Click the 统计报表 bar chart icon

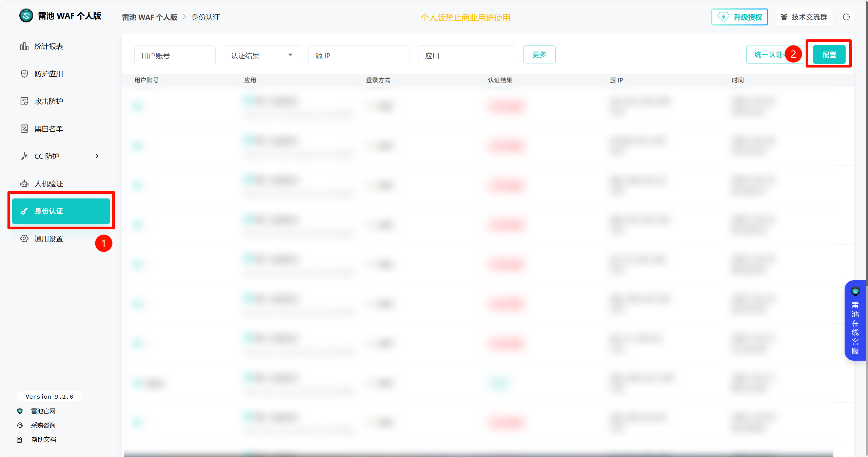(x=24, y=46)
